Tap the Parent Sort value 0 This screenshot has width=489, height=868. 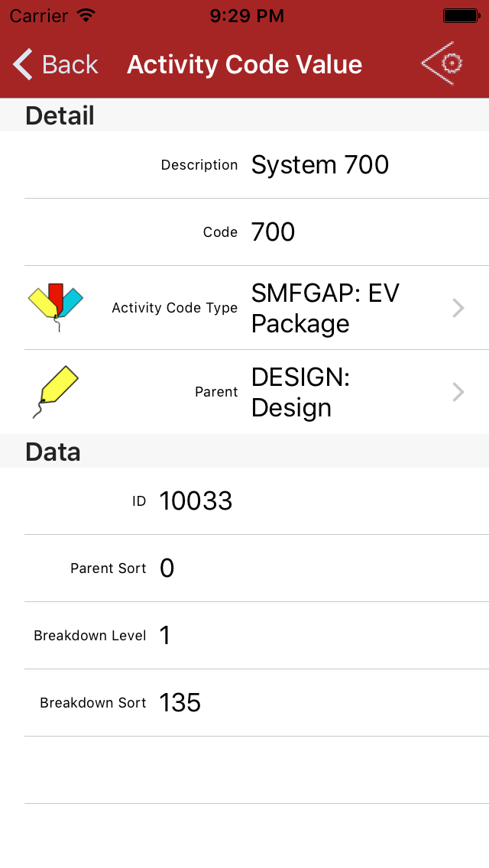[167, 568]
